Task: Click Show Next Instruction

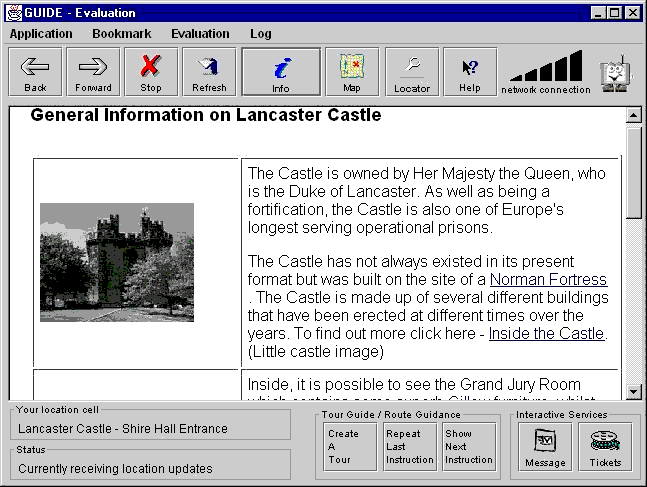Action: [x=469, y=447]
